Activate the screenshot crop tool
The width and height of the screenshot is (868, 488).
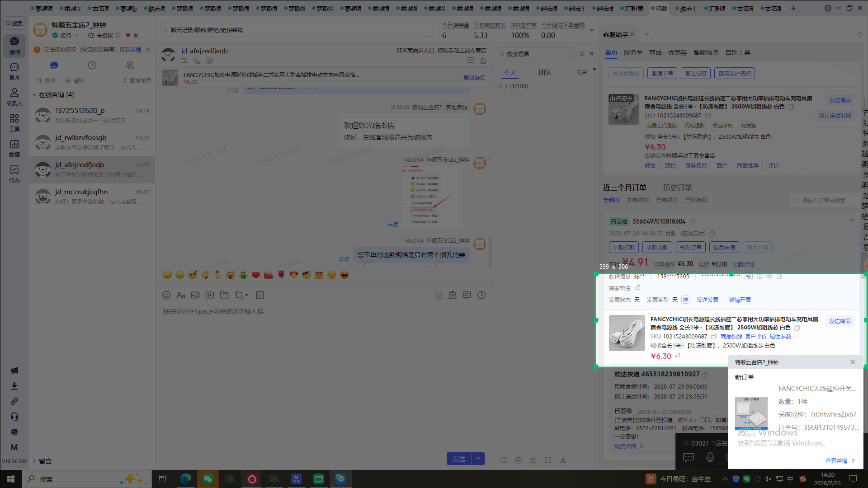click(239, 295)
